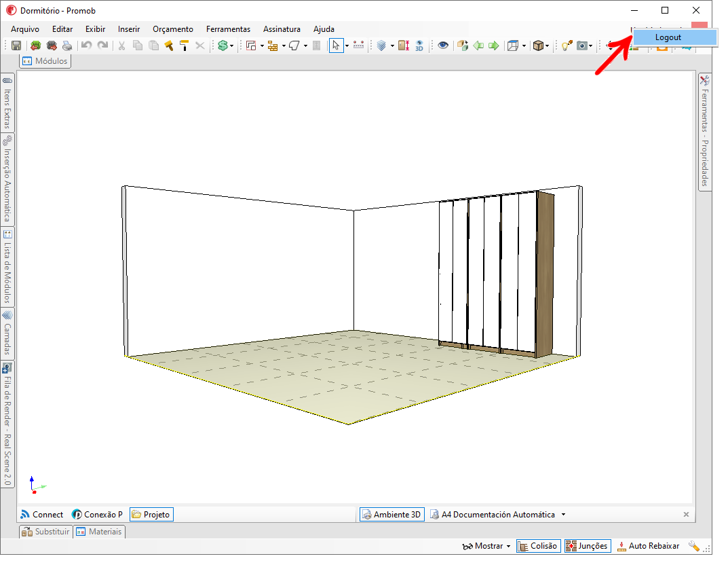This screenshot has width=728, height=567.
Task: Switch to the Projeto tab
Action: tap(151, 515)
